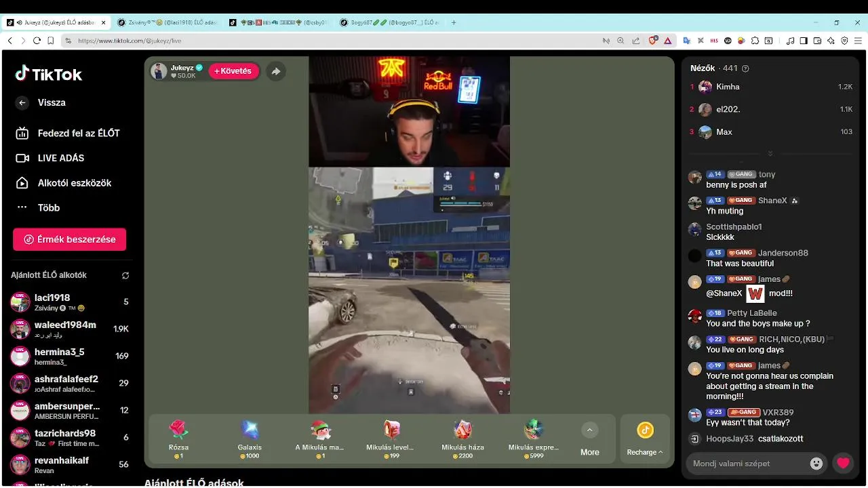Open hermina3_5 live stream
The width and height of the screenshot is (868, 488).
69,357
